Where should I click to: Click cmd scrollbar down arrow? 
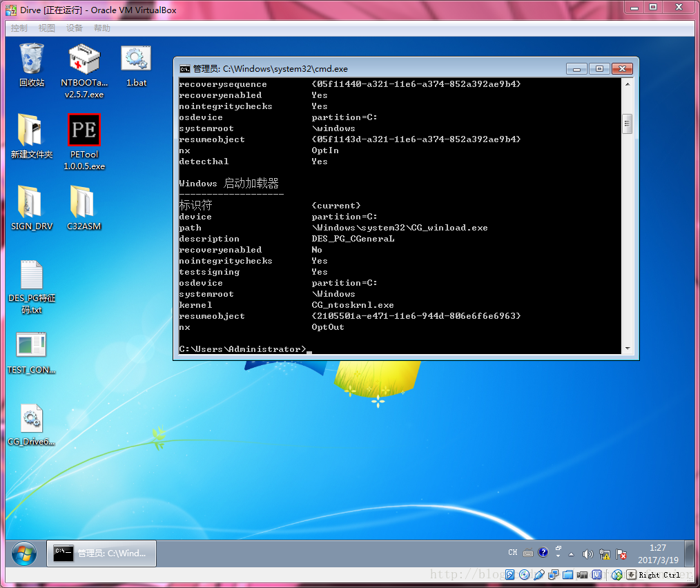pyautogui.click(x=628, y=349)
